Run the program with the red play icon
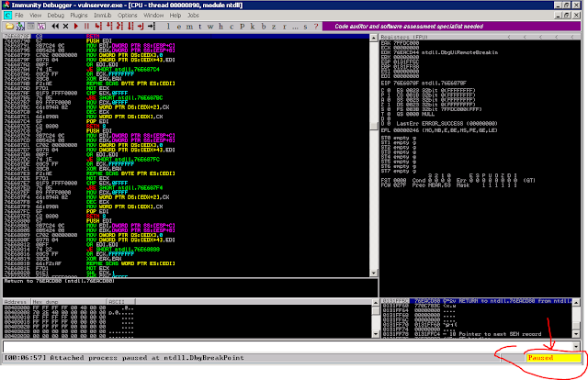 click(x=76, y=27)
